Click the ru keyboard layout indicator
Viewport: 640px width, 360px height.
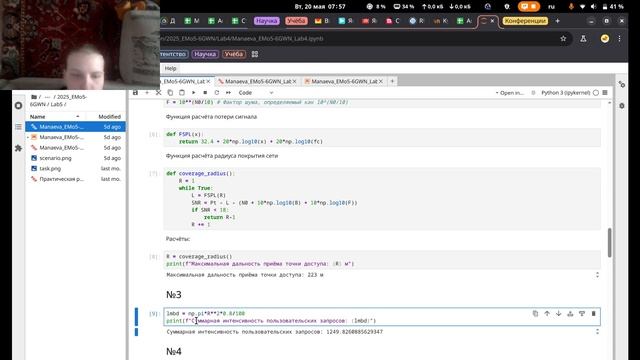[x=551, y=7]
